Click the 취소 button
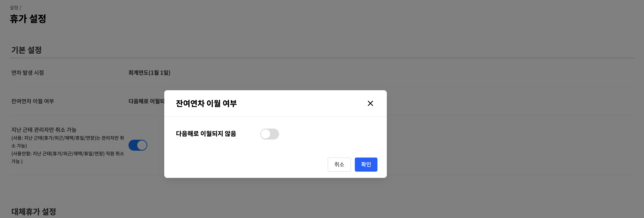The width and height of the screenshot is (644, 218). click(x=339, y=164)
